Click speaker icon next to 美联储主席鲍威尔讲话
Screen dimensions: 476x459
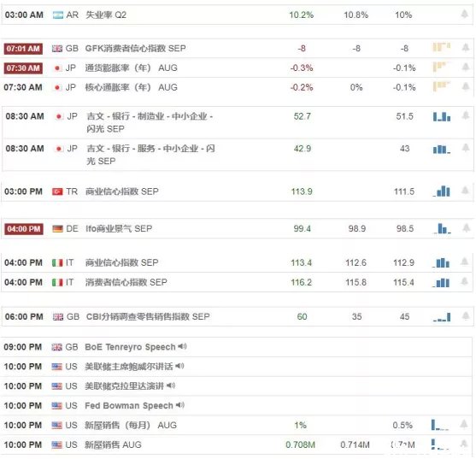coord(179,366)
